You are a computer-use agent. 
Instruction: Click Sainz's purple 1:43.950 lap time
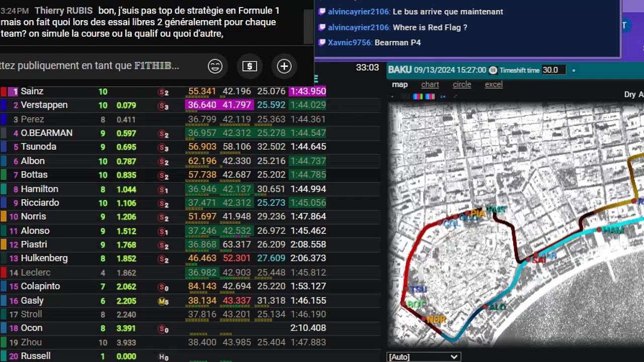pyautogui.click(x=307, y=92)
